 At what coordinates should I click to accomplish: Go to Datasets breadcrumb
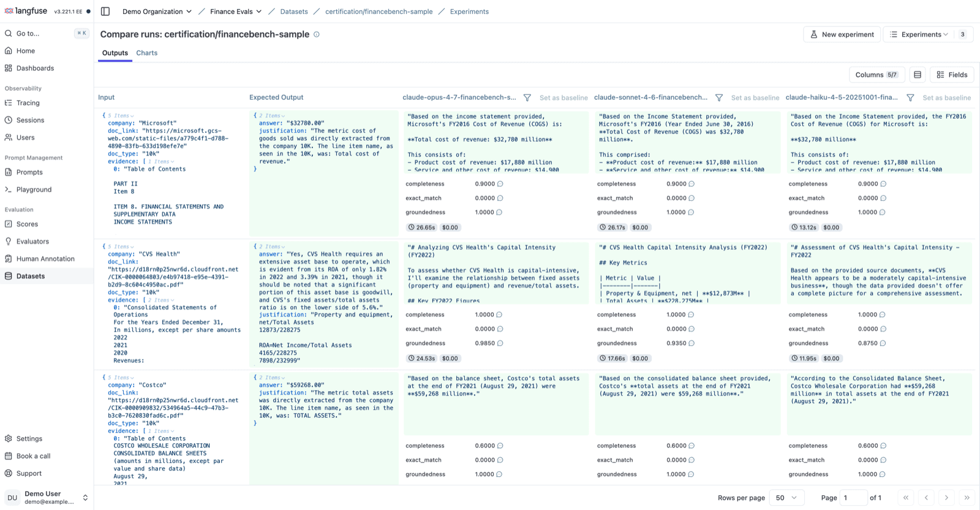tap(294, 12)
